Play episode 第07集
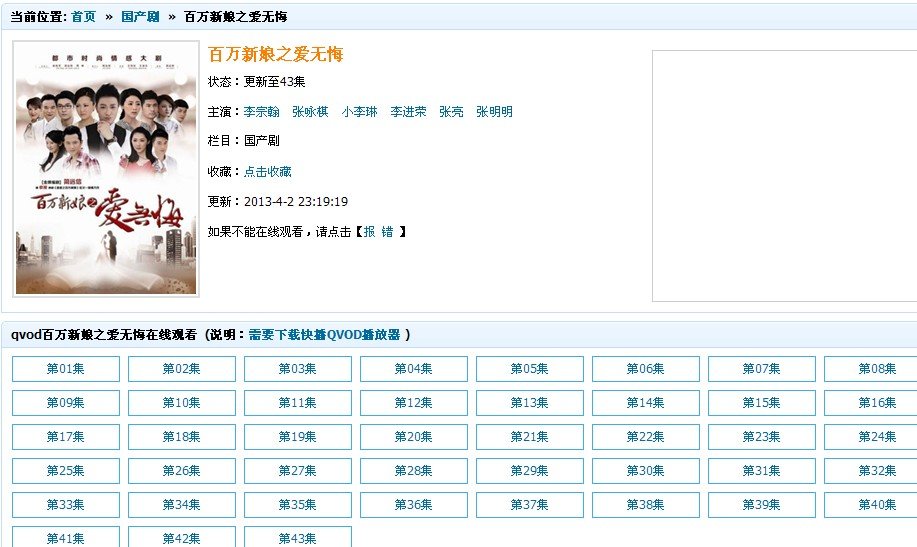917x547 pixels. click(761, 369)
